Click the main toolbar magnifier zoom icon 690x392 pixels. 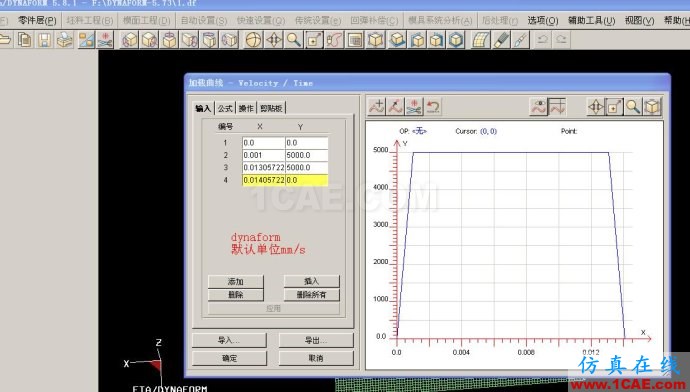point(294,40)
